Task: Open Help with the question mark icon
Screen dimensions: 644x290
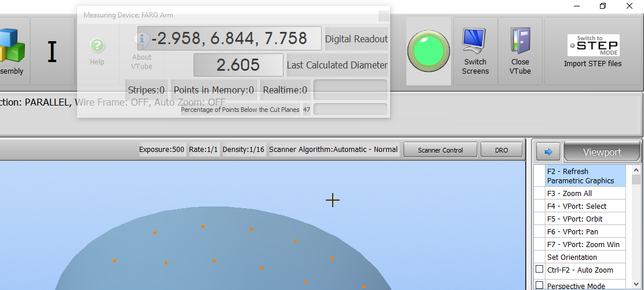Action: [97, 46]
